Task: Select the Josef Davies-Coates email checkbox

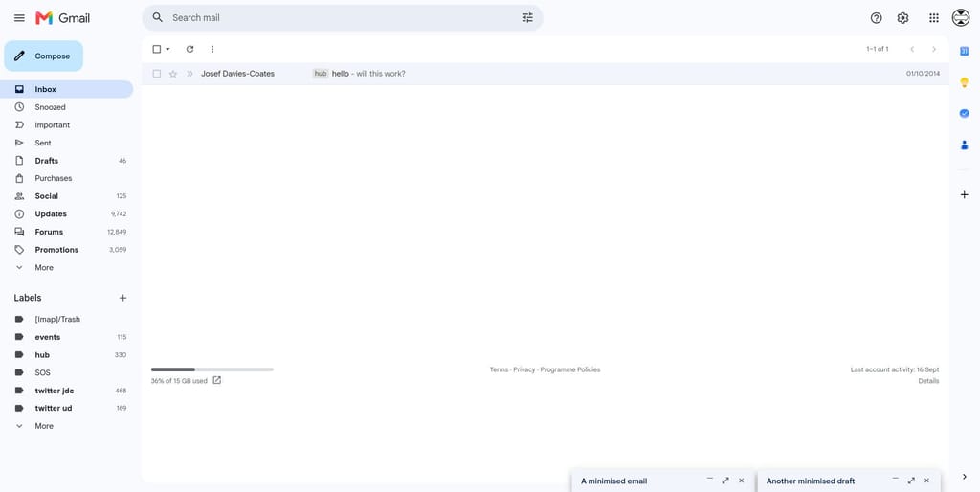Action: (x=157, y=74)
